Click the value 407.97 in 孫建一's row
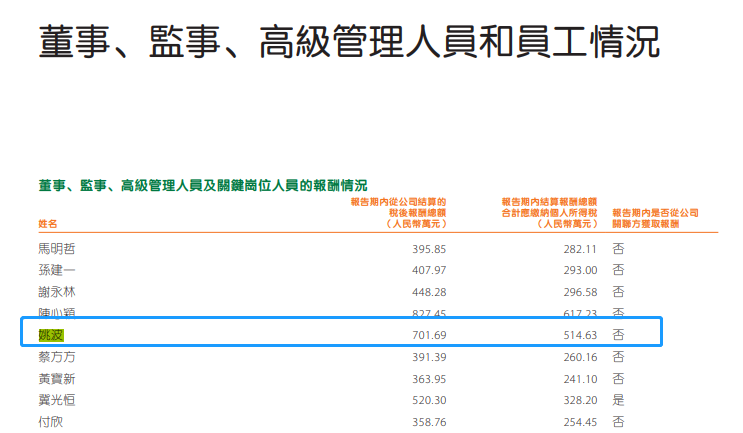743x433 pixels. (429, 270)
